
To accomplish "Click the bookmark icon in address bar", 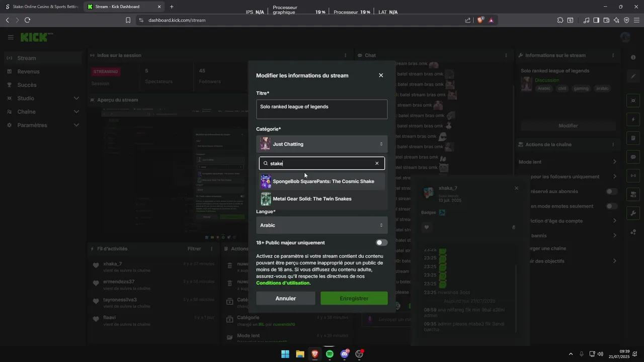I will pyautogui.click(x=128, y=20).
